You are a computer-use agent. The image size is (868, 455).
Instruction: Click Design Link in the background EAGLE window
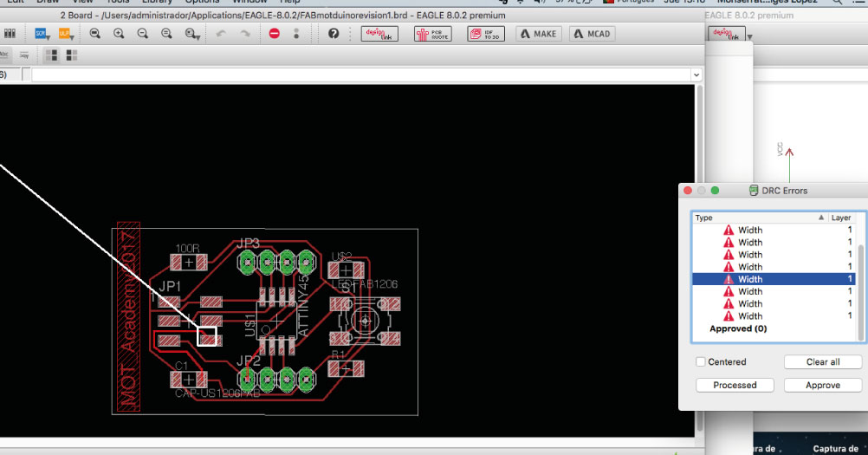click(x=726, y=35)
